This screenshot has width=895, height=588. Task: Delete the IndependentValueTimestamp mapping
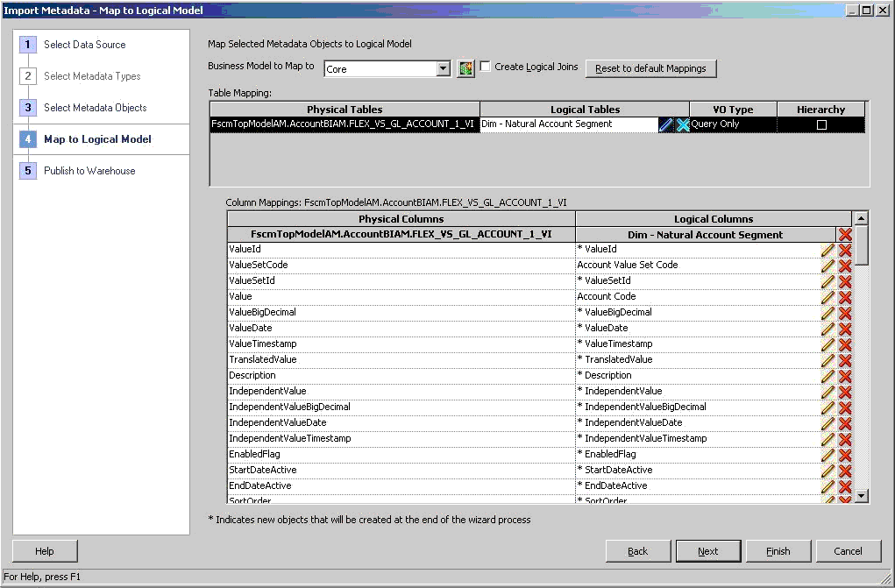click(845, 439)
